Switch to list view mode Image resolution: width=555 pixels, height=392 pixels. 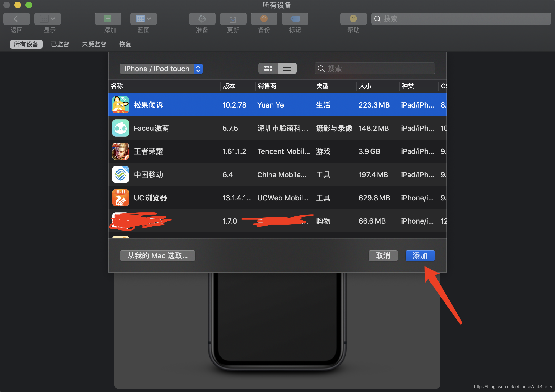287,68
